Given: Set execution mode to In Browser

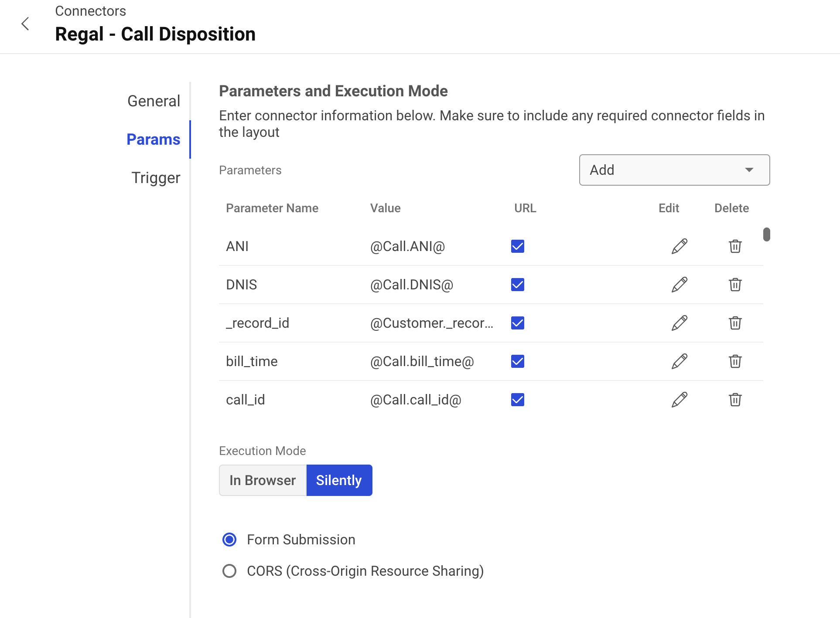Looking at the screenshot, I should pyautogui.click(x=263, y=480).
